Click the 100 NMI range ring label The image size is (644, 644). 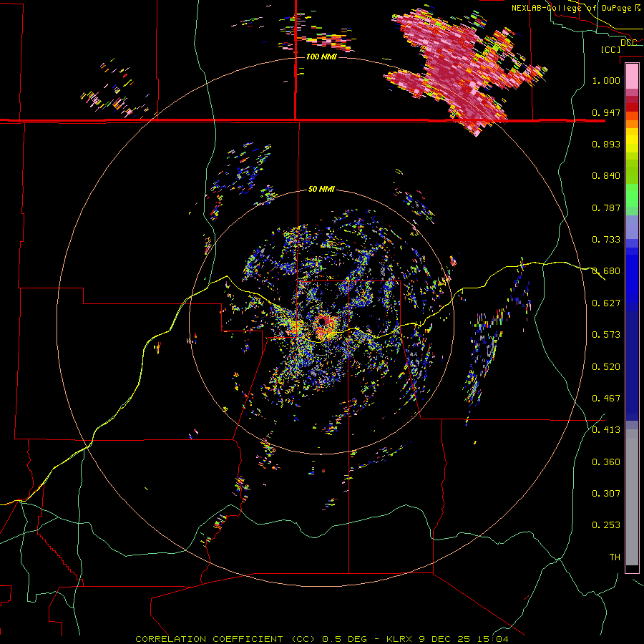point(321,57)
